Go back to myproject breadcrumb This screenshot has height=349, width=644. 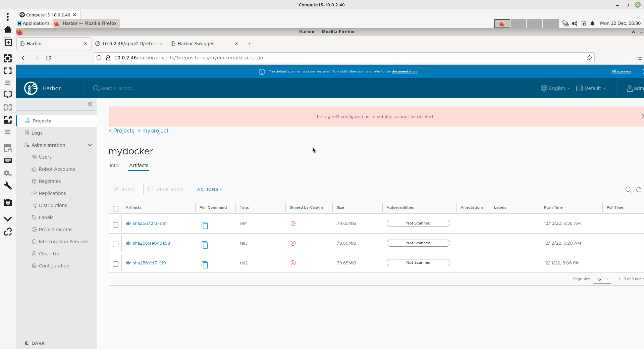155,131
